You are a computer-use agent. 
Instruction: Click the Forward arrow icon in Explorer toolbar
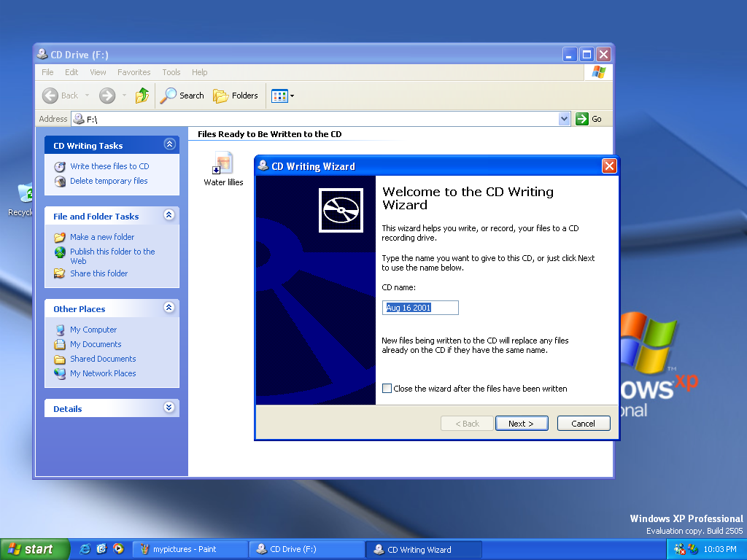(x=107, y=96)
